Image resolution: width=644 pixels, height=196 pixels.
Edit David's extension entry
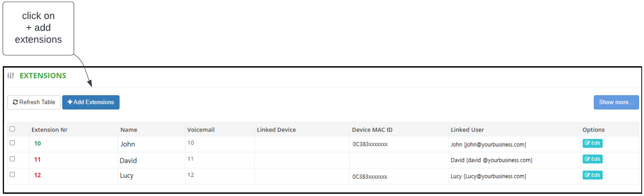592,159
